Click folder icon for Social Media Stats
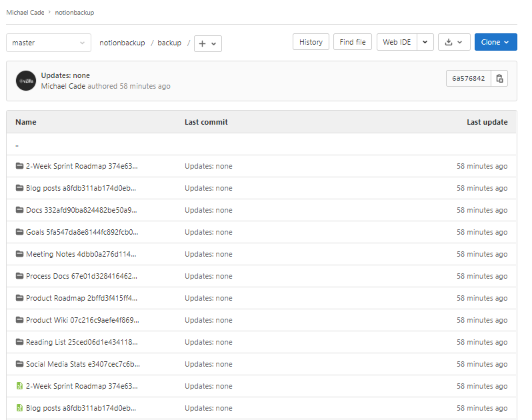This screenshot has width=532, height=420. click(x=19, y=364)
